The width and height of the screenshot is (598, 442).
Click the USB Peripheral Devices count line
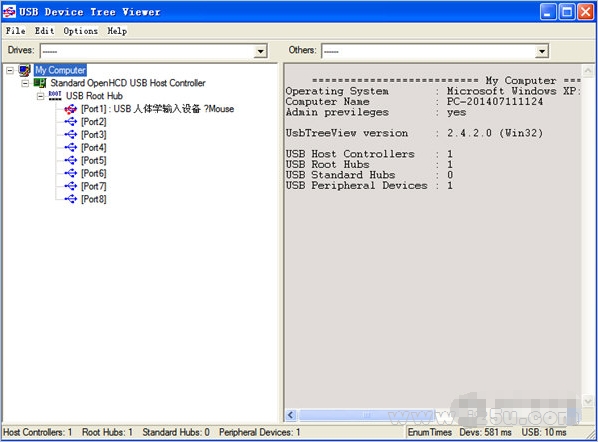pos(369,185)
